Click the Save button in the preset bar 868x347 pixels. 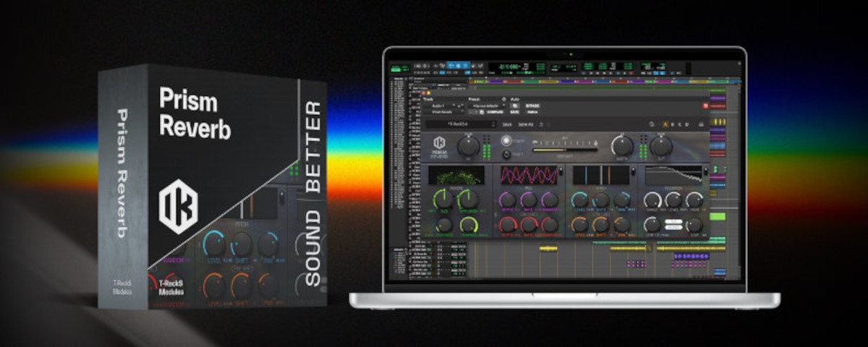507,124
